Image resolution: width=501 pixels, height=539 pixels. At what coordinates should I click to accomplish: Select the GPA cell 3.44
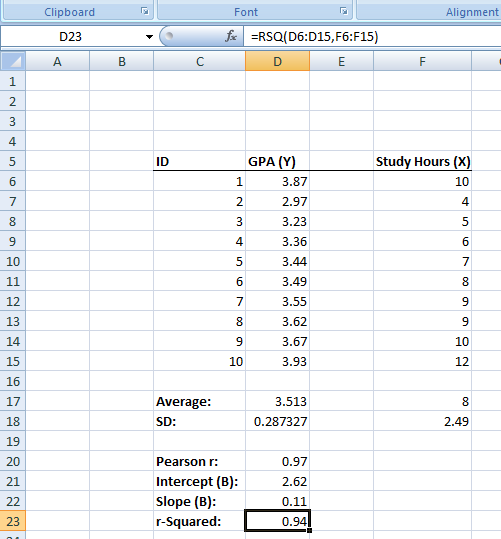click(277, 261)
